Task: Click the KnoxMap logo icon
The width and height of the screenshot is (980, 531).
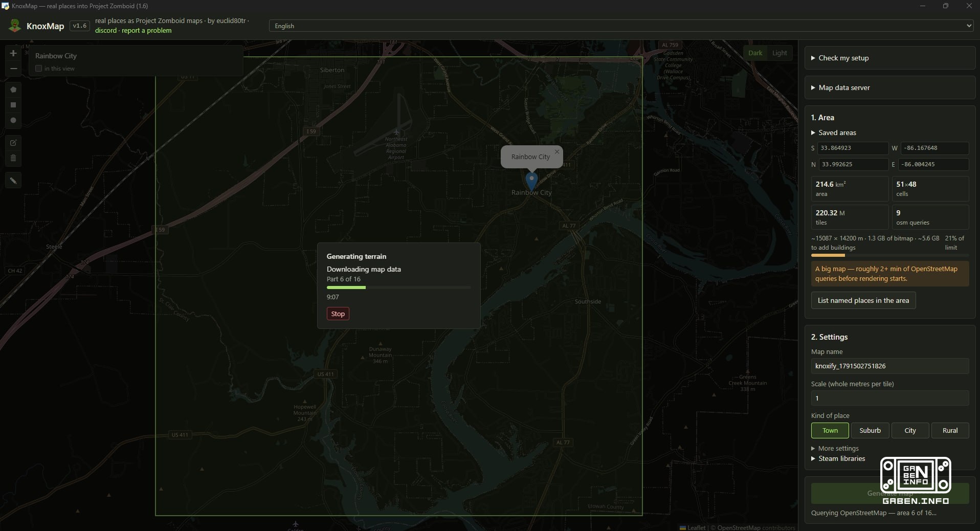Action: pos(15,26)
